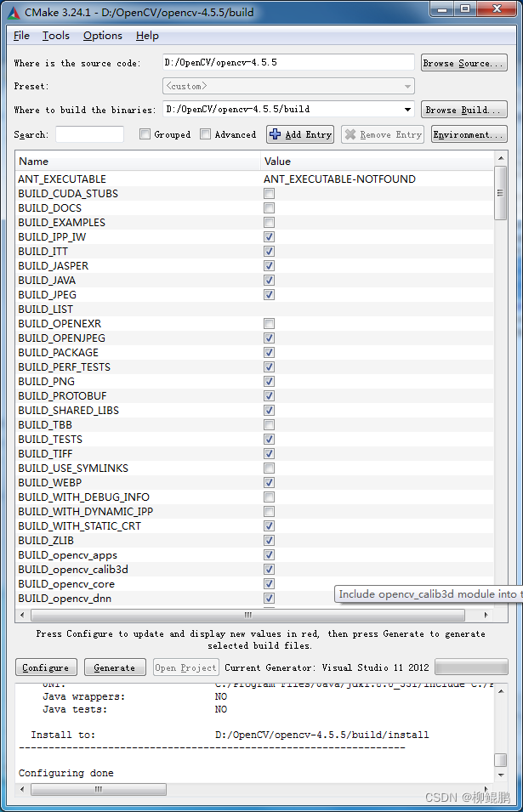Enable BUILD_WITH_DEBUG_INFO checkbox
This screenshot has width=523, height=812.
click(270, 497)
